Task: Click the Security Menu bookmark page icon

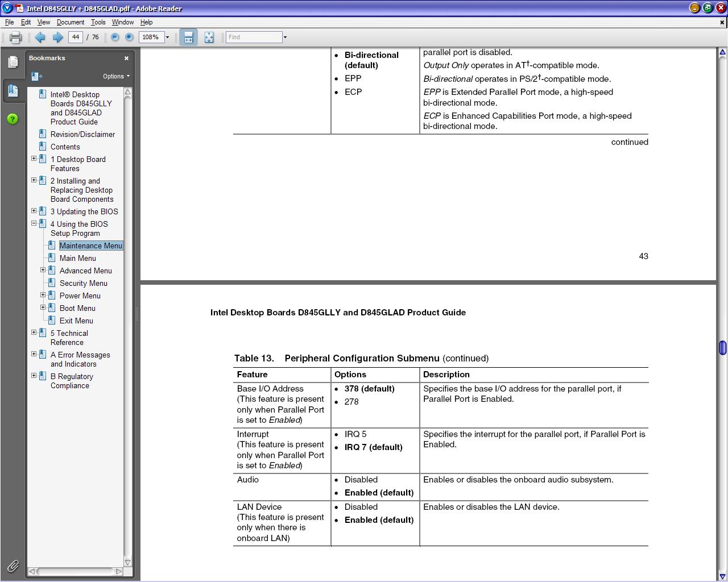Action: (x=52, y=283)
